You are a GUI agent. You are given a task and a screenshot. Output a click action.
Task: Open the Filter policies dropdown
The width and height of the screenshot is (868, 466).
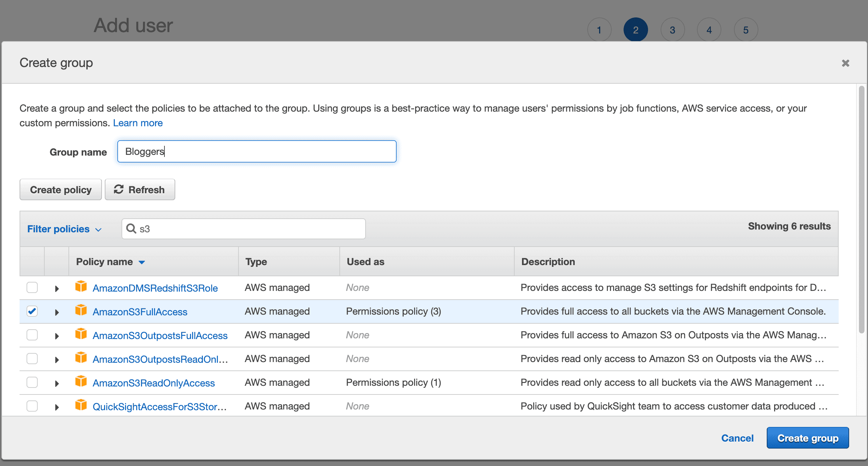click(64, 229)
